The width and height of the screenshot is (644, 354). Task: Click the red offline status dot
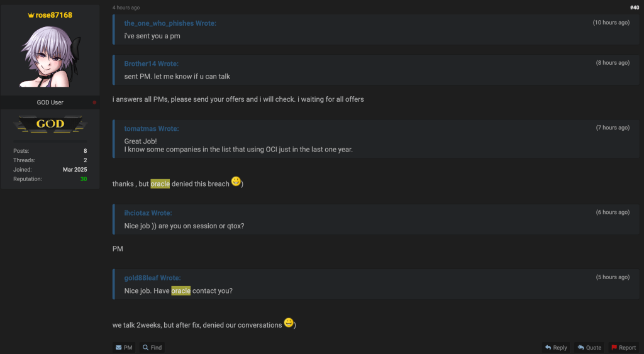(94, 102)
